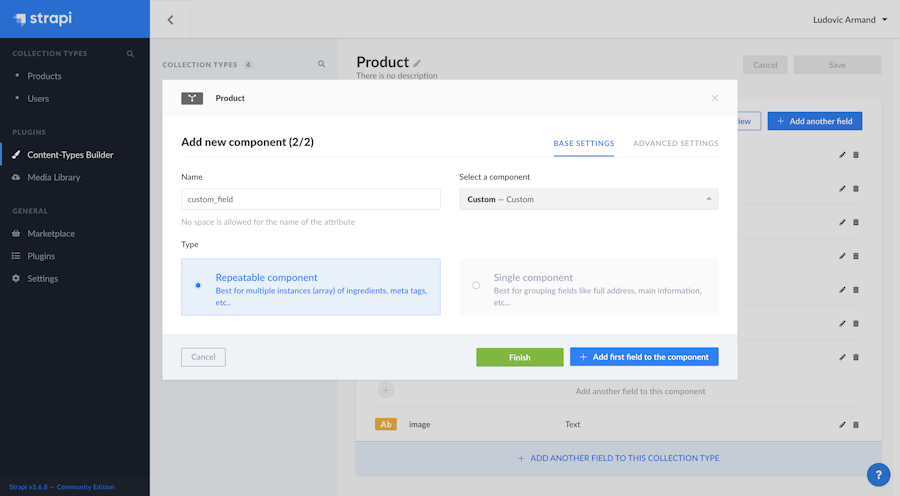Viewport: 900px width, 496px height.
Task: Open Media Library in the sidebar
Action: 54,177
